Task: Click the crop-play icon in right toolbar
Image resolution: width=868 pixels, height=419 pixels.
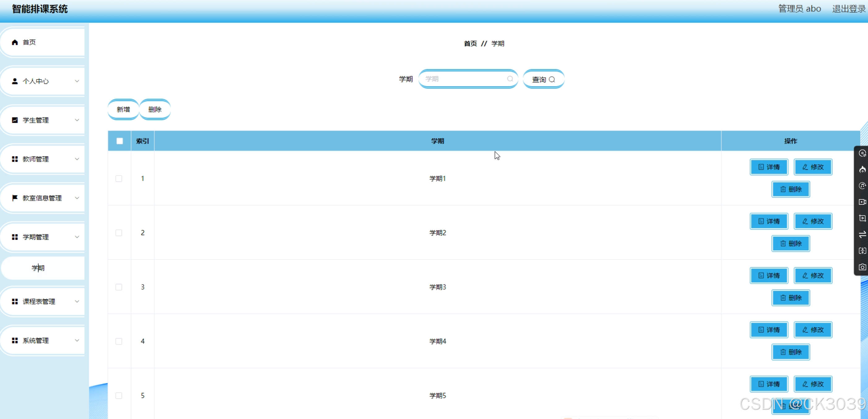Action: click(862, 218)
